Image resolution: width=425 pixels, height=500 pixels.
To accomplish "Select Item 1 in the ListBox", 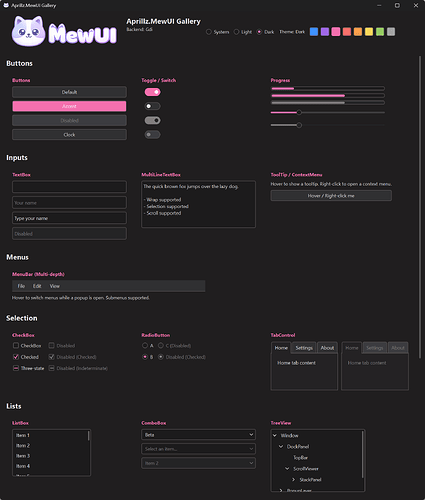I will (x=50, y=435).
